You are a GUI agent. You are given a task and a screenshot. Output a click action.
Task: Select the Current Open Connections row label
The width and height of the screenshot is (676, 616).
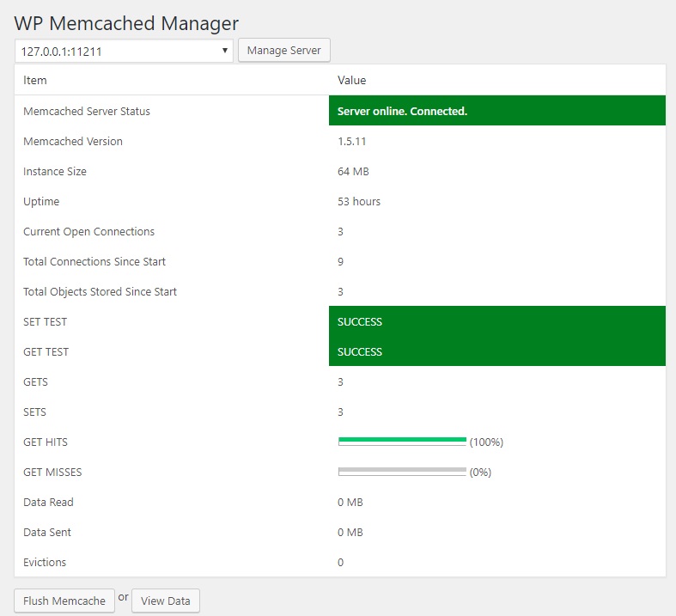coord(88,231)
